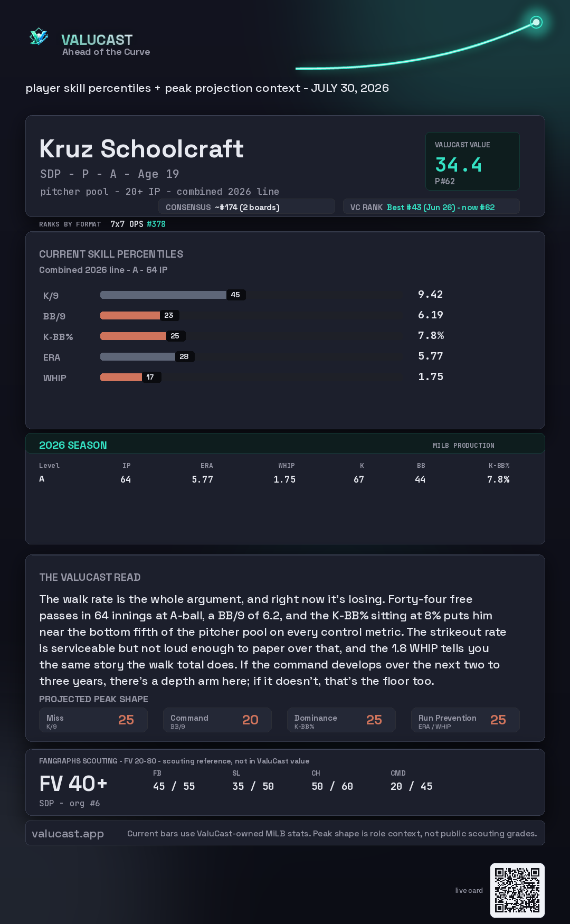Click the live card QR code
Viewport: 570px width, 924px height.
pos(517,890)
